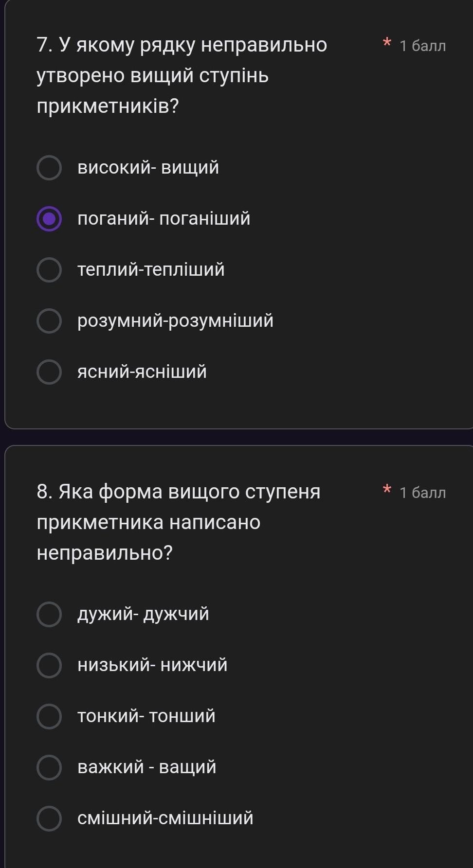Click question 8 title text
Image resolution: width=473 pixels, height=868 pixels.
click(179, 522)
